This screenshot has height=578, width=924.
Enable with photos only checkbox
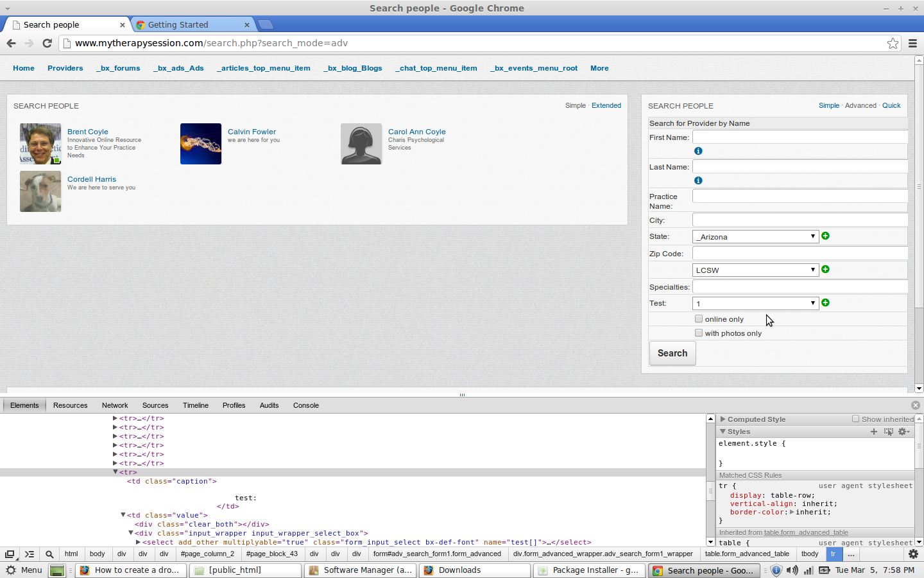(x=699, y=333)
